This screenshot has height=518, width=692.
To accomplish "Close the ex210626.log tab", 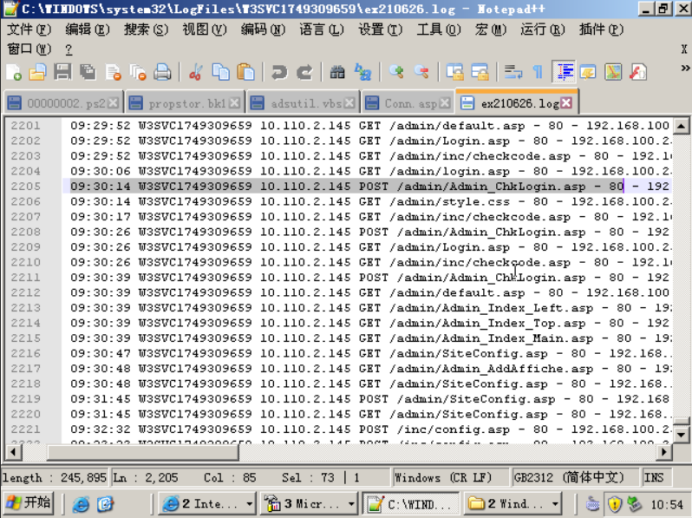I will 567,103.
